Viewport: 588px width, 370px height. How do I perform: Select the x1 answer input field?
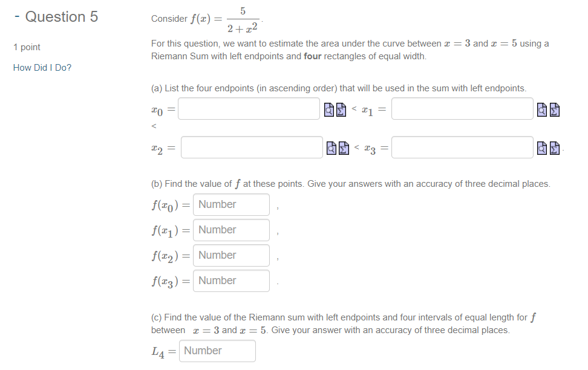click(x=462, y=108)
